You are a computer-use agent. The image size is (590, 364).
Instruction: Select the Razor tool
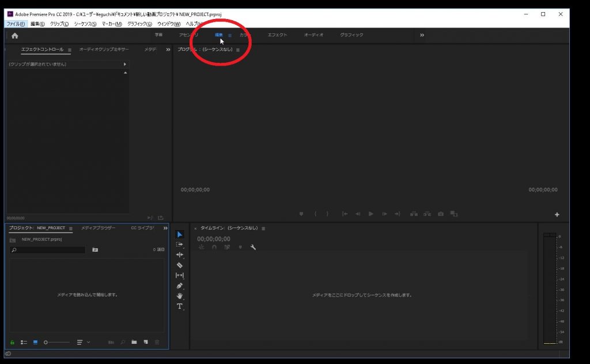179,265
